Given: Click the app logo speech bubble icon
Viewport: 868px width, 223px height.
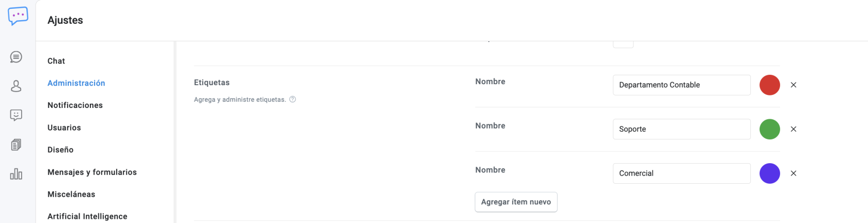Looking at the screenshot, I should click(x=18, y=16).
